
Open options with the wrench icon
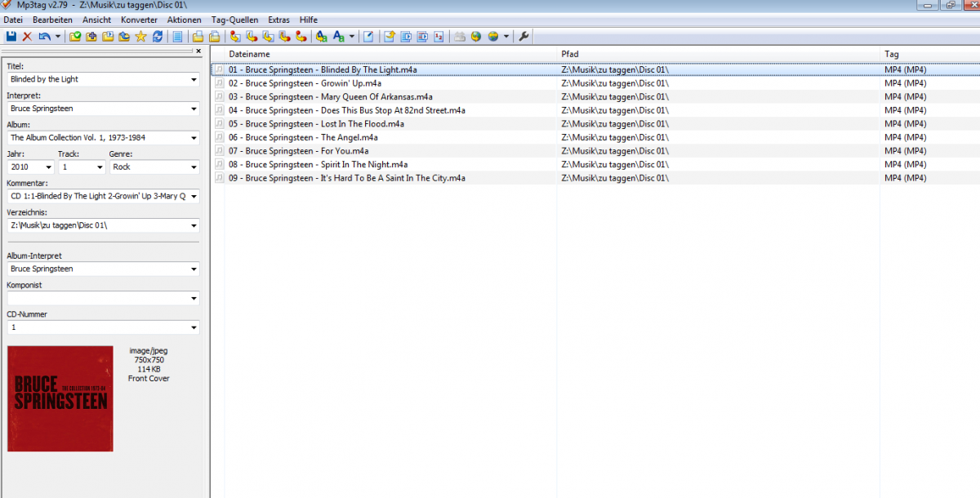pos(523,37)
